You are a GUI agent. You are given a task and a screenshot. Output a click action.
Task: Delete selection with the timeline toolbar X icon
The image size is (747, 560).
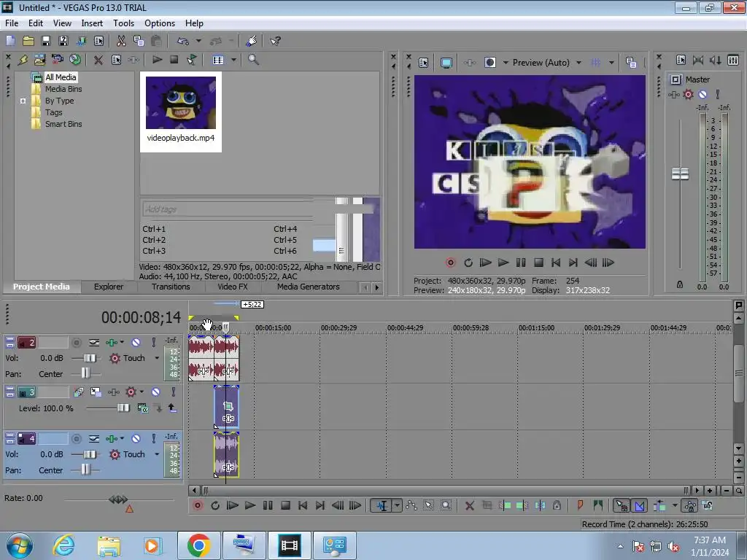coord(469,505)
